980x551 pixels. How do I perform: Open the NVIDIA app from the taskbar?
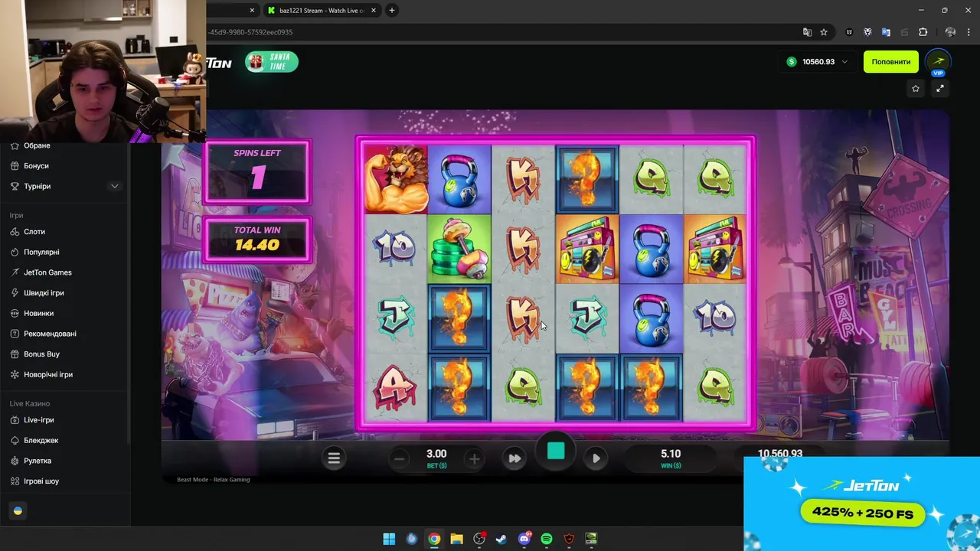(591, 539)
